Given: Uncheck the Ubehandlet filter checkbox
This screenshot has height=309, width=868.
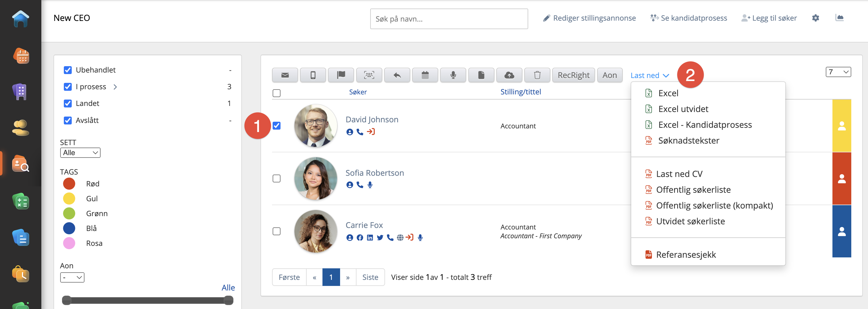Looking at the screenshot, I should point(68,70).
